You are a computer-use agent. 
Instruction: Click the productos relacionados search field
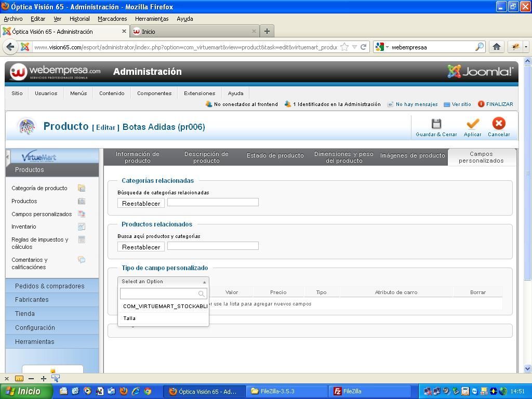tap(213, 246)
